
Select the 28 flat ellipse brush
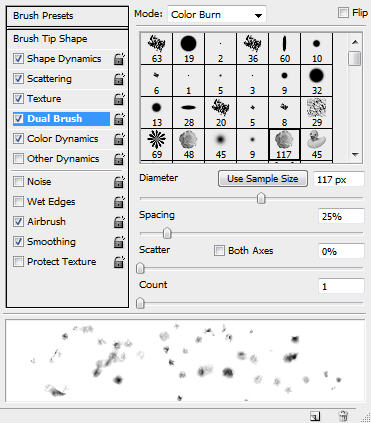[189, 113]
